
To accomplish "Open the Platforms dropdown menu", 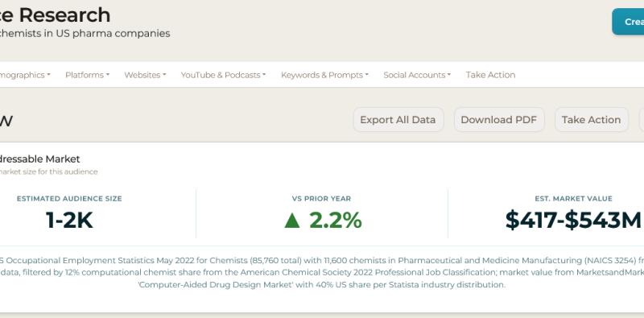I will pos(87,75).
